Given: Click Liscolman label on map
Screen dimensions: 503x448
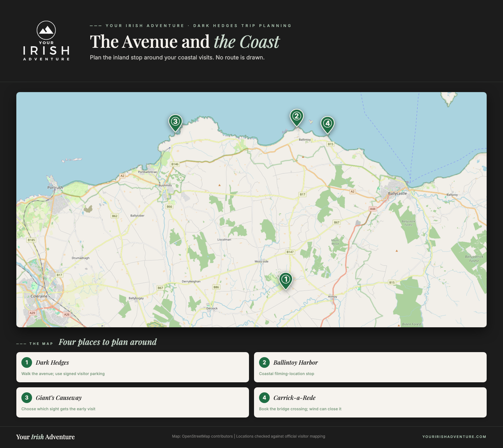Looking at the screenshot, I should pos(224,240).
